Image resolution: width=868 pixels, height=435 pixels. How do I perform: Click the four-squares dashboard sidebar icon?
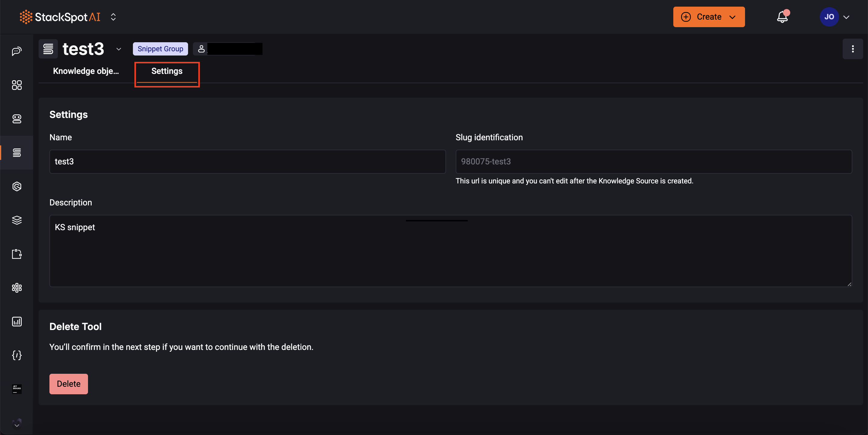17,85
